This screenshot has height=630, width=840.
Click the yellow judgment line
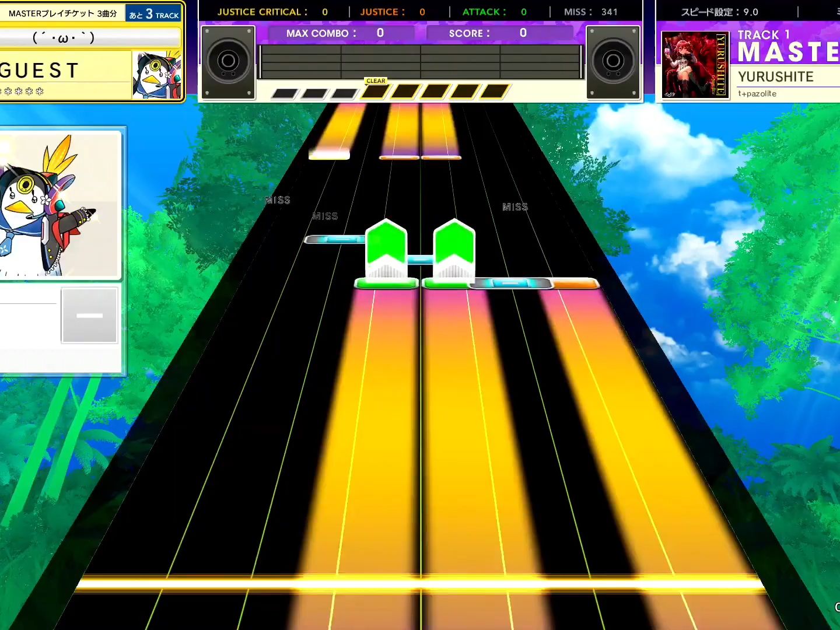click(x=420, y=583)
